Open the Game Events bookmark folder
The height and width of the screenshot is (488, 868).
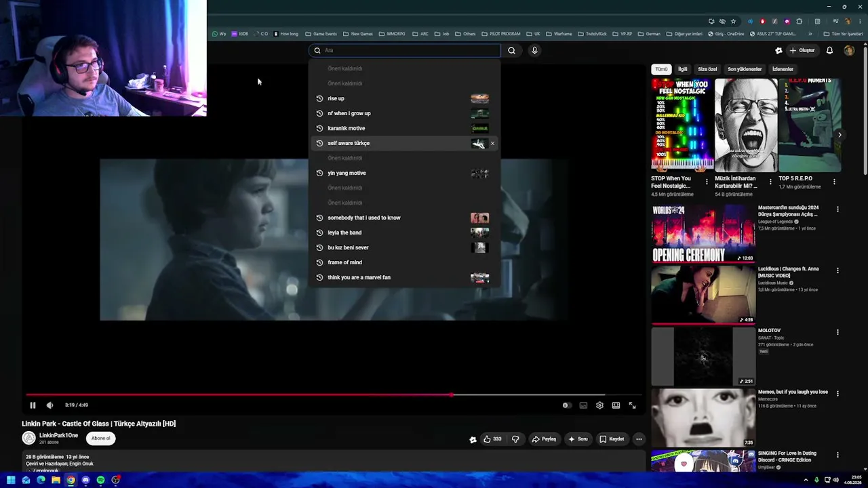point(321,34)
